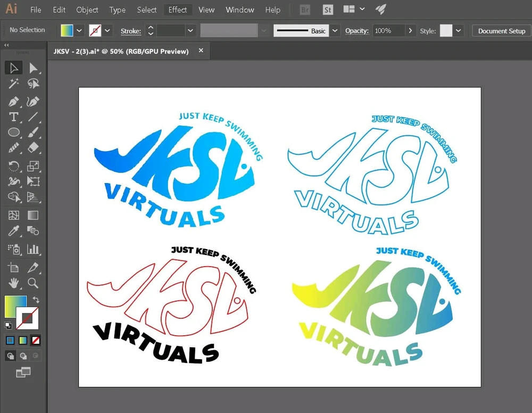The image size is (532, 413).
Task: Set paint mode to None
Action: coord(36,340)
